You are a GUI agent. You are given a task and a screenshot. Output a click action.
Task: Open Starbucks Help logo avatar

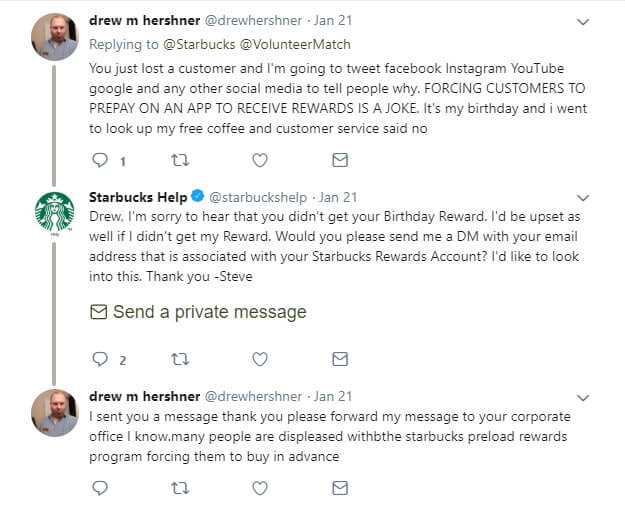pyautogui.click(x=54, y=213)
